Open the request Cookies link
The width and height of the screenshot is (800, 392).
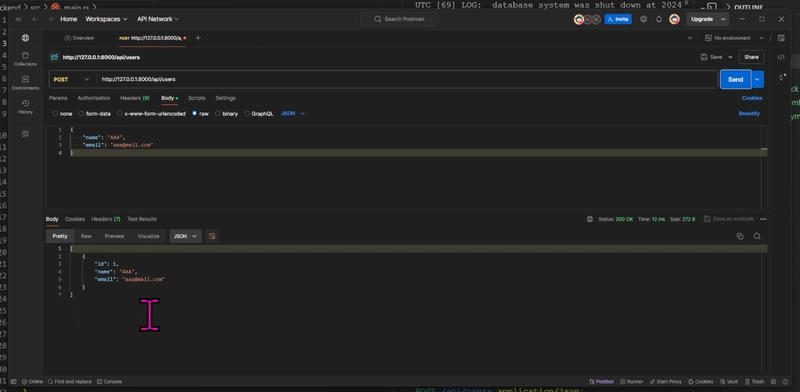(752, 98)
